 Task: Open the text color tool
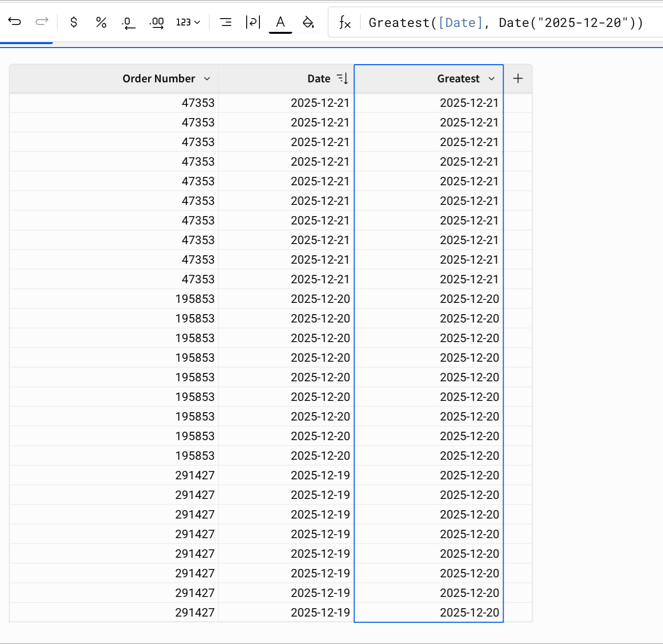coord(280,21)
